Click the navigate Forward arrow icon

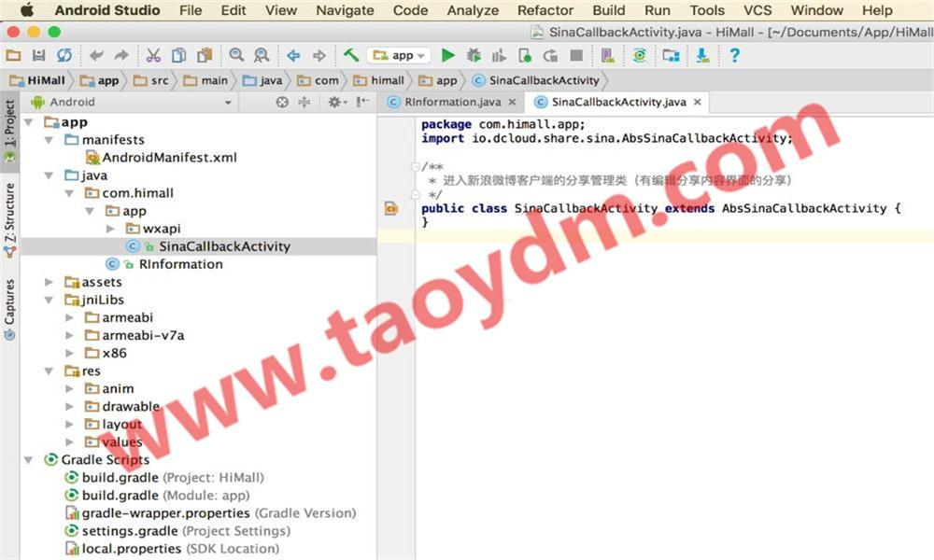pos(319,55)
